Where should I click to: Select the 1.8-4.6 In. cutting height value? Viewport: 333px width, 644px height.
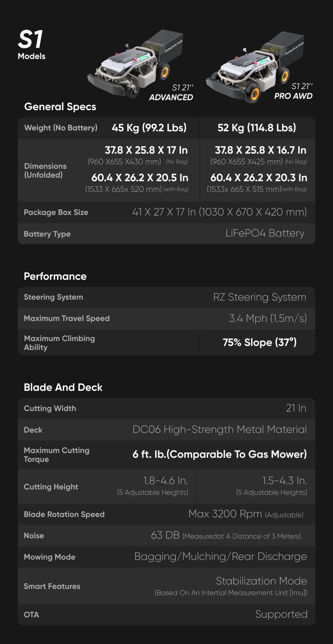pyautogui.click(x=165, y=481)
